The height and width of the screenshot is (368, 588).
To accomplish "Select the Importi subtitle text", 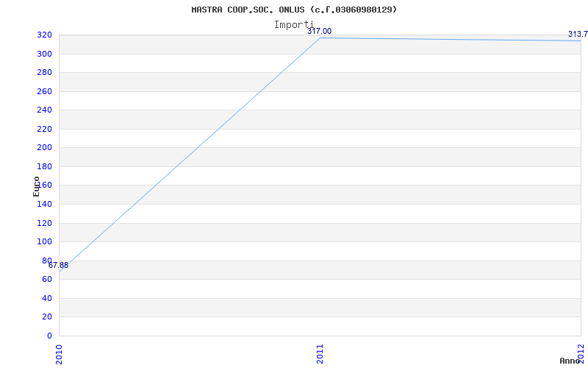I will [x=293, y=25].
